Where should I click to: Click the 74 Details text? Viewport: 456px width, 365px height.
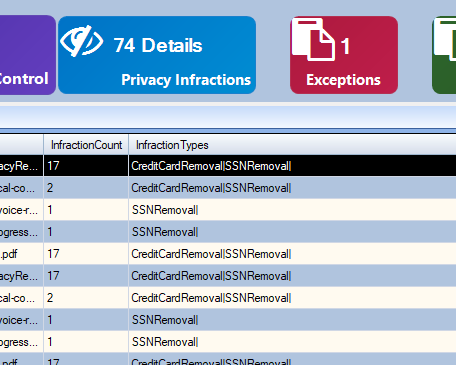[x=158, y=45]
